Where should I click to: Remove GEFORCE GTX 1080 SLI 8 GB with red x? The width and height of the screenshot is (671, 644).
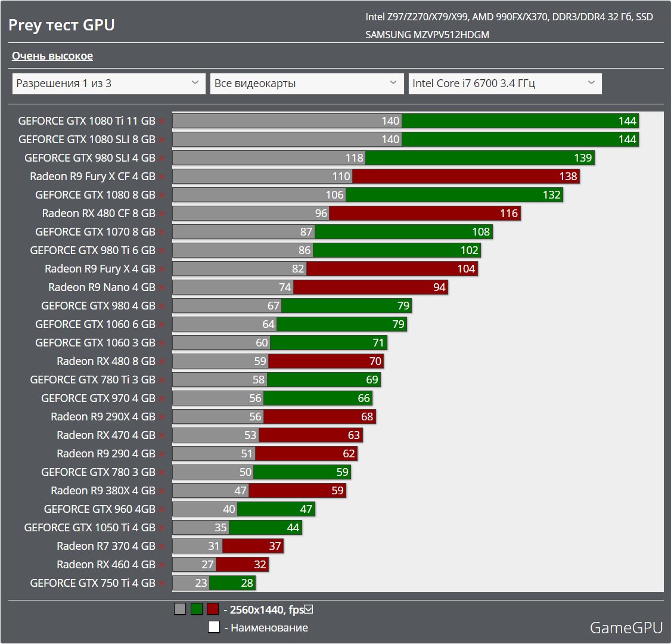(x=161, y=140)
